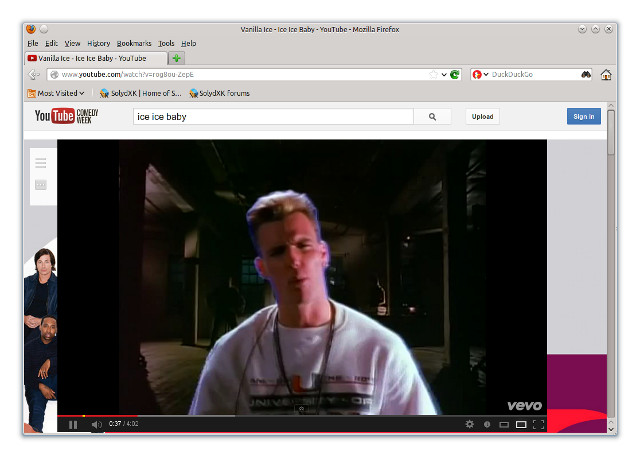Switch to small player size
Viewport: 640px width, 458px height.
point(504,425)
